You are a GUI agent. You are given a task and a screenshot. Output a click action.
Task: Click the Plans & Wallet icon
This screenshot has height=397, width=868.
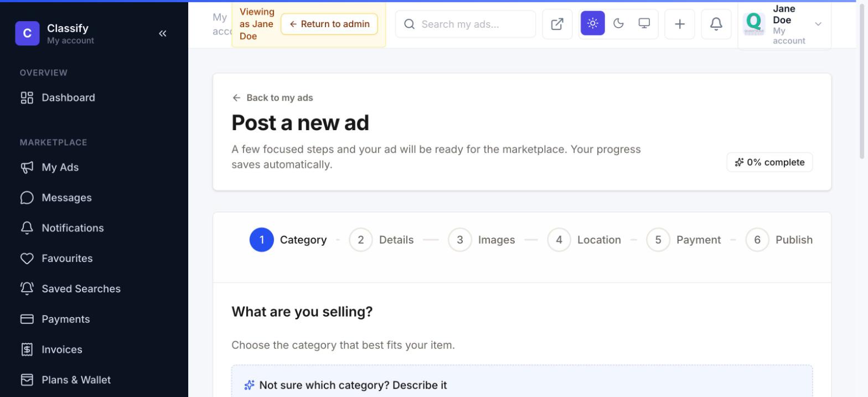[x=27, y=380]
